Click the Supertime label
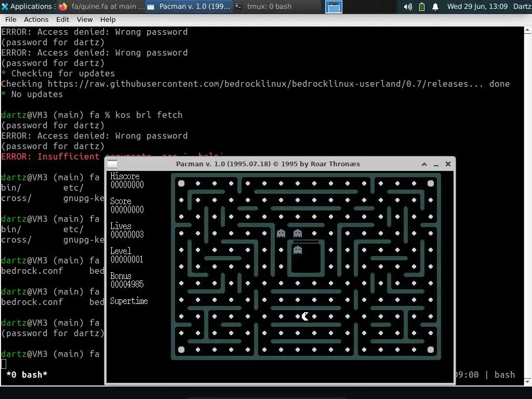 point(129,301)
